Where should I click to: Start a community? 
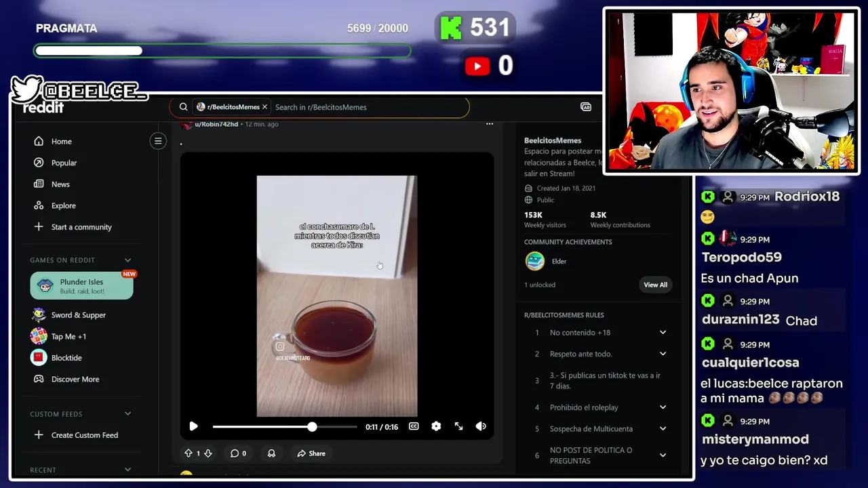pos(80,227)
